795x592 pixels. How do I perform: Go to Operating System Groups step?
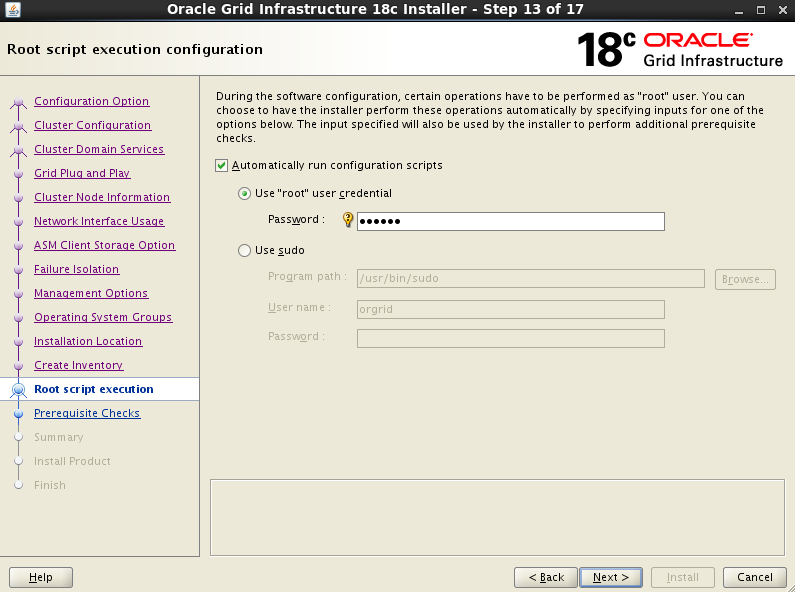103,317
